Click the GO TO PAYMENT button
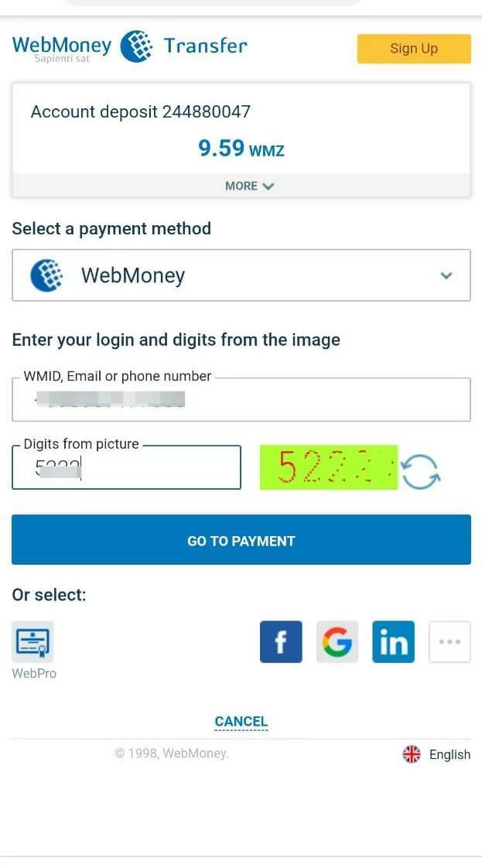The height and width of the screenshot is (868, 482). coord(241,540)
